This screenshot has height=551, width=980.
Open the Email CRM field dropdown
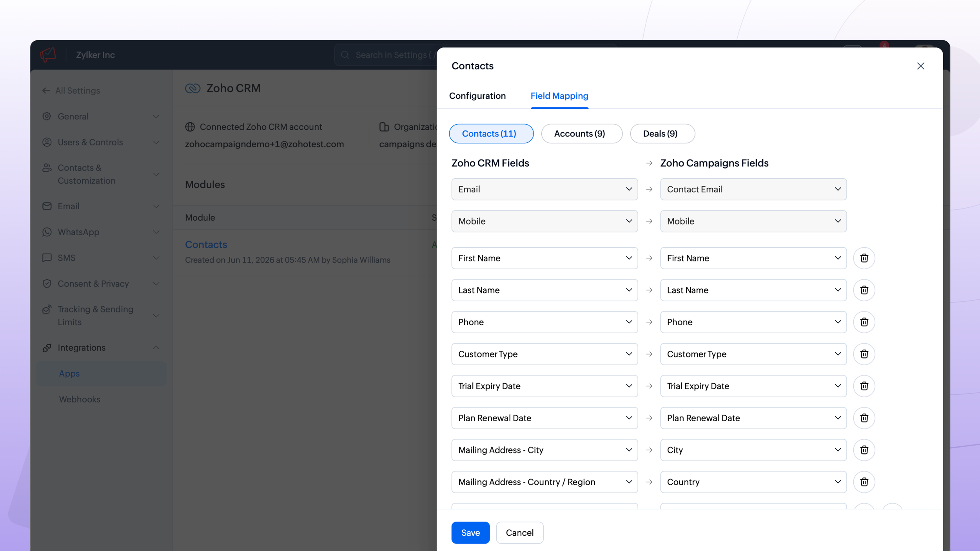(544, 189)
